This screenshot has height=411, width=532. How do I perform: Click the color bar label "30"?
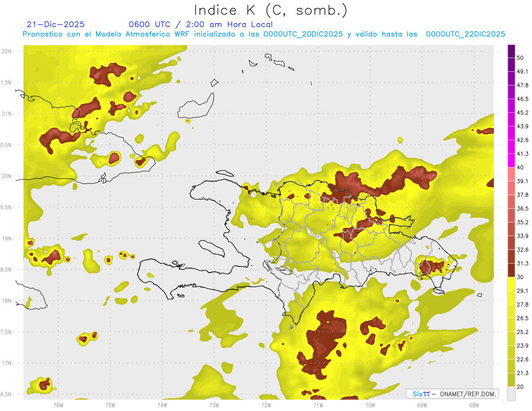pyautogui.click(x=520, y=277)
